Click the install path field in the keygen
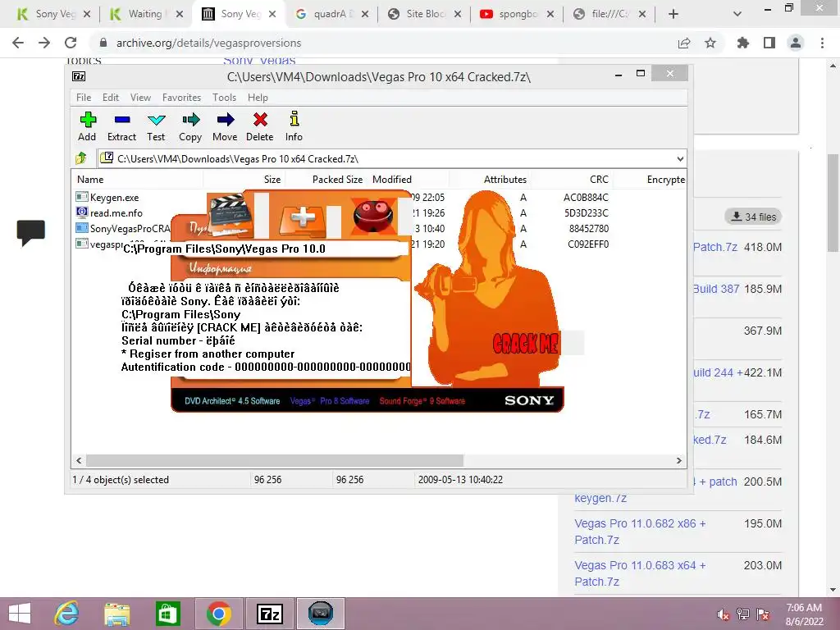 coord(265,249)
